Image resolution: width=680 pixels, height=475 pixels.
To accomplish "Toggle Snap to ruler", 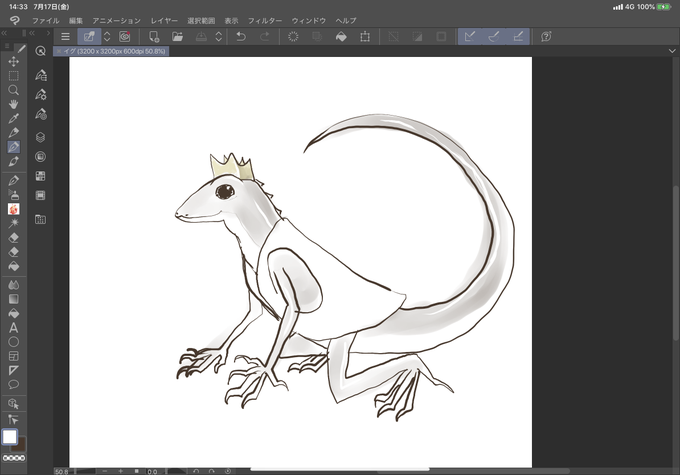I will (470, 36).
